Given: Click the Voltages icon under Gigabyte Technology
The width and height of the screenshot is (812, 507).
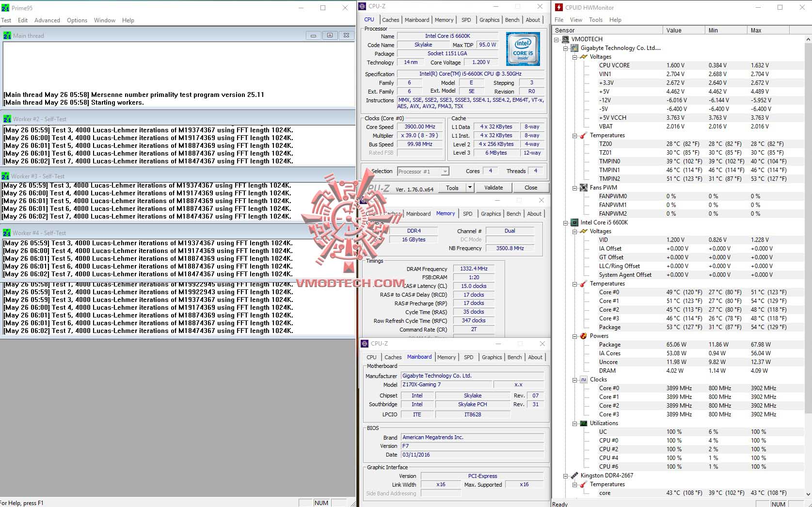Looking at the screenshot, I should coord(584,57).
